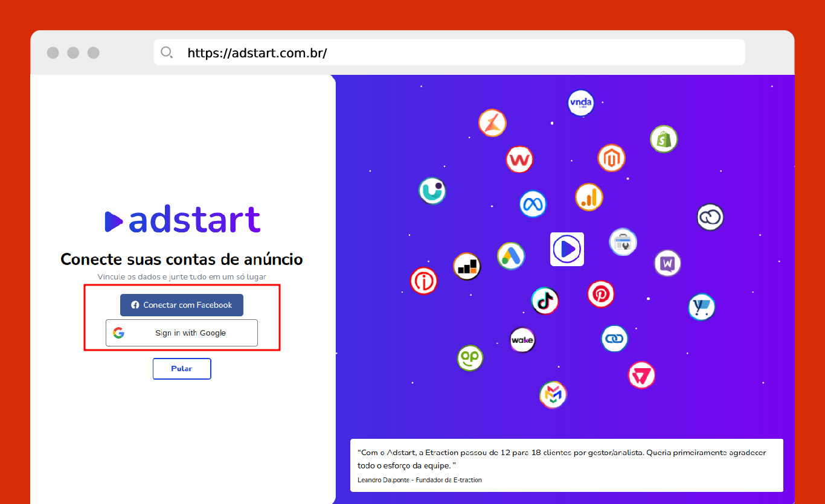The height and width of the screenshot is (504, 825).
Task: Click the blue chain-link icon
Action: pos(614,339)
